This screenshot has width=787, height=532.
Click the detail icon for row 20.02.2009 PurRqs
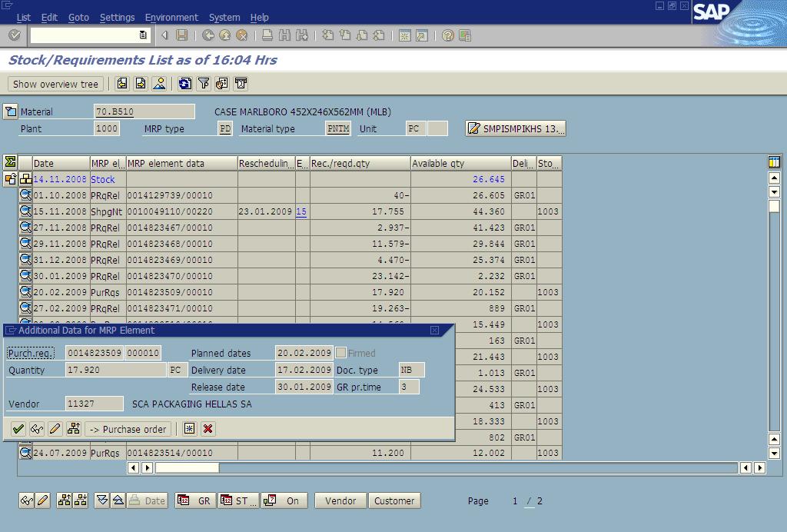[x=25, y=292]
